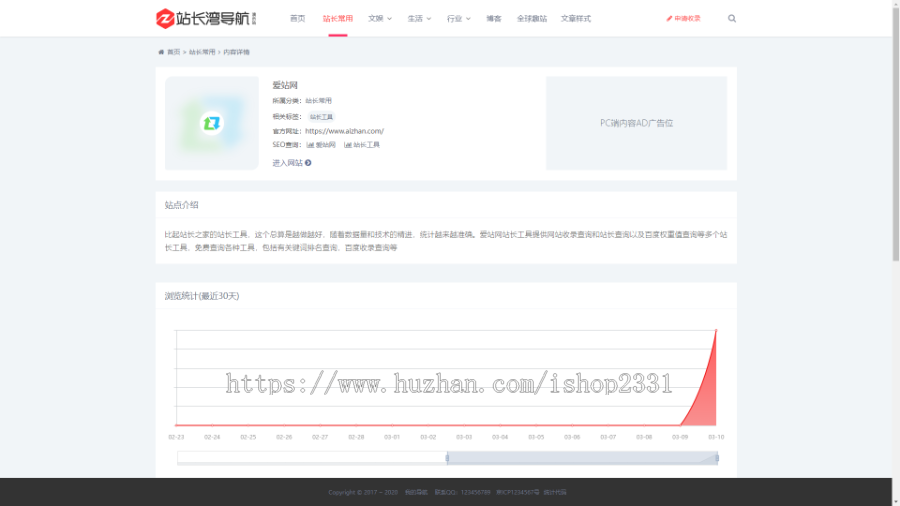Click the 站长湾导航 site logo

pyautogui.click(x=206, y=18)
